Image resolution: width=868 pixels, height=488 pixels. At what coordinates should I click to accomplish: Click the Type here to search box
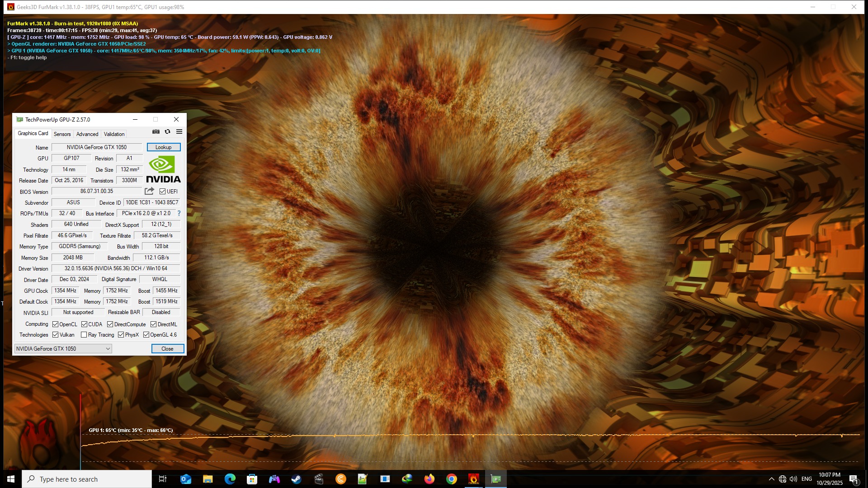[x=87, y=479]
